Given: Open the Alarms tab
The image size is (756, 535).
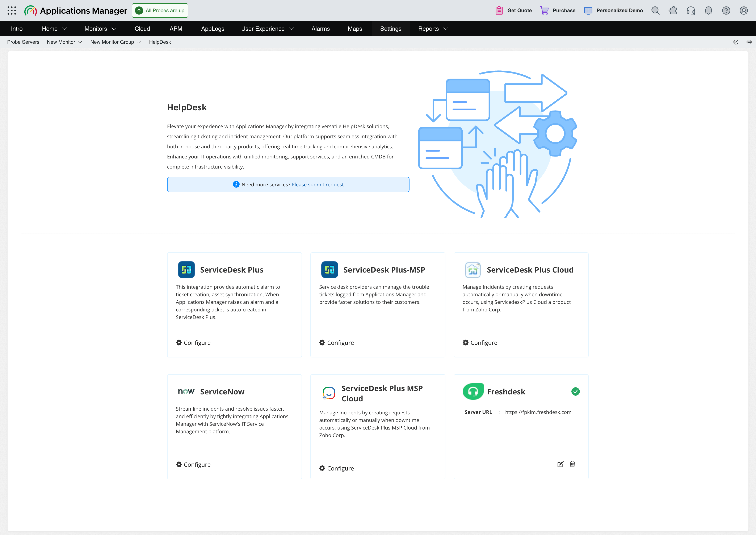Looking at the screenshot, I should coord(321,29).
